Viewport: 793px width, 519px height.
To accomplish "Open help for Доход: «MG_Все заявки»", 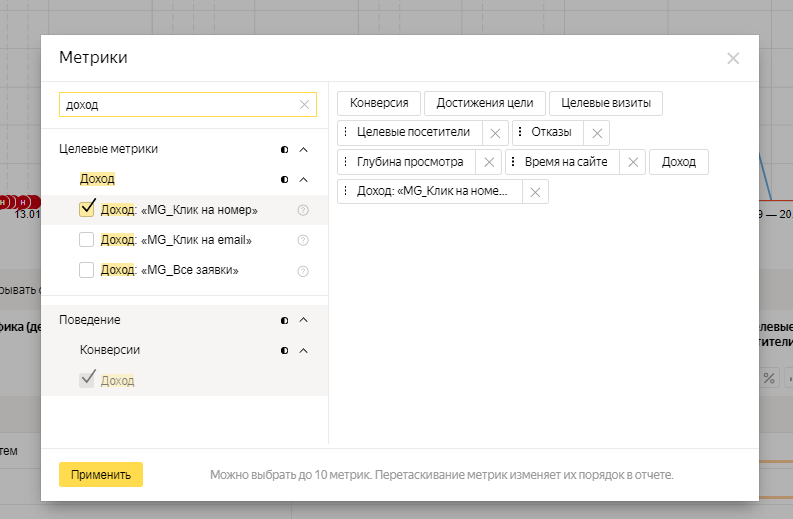I will click(303, 270).
